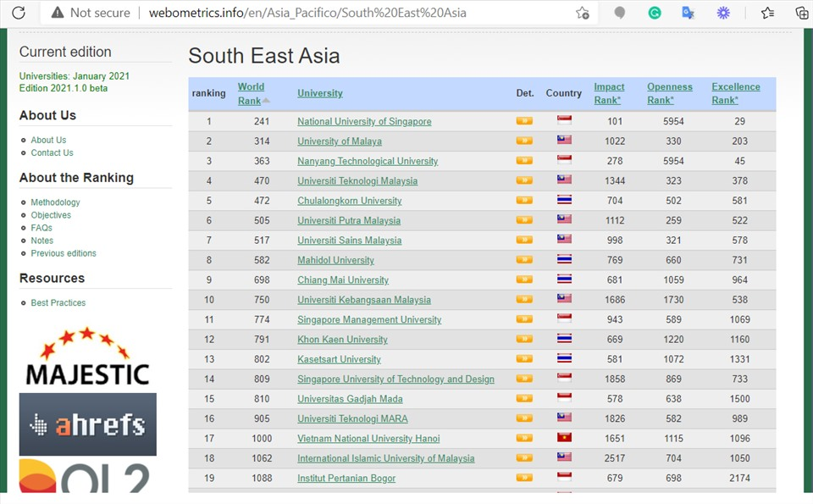Open details icon for National University of Singapore
The width and height of the screenshot is (813, 504).
click(x=524, y=121)
